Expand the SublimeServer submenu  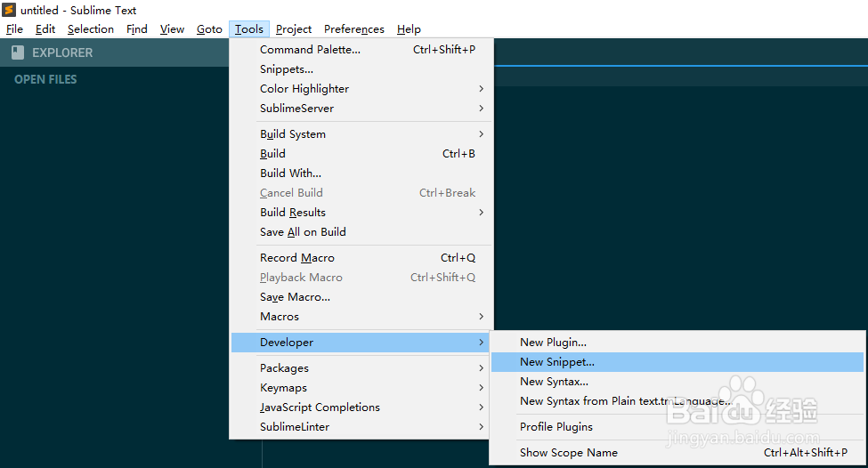361,109
